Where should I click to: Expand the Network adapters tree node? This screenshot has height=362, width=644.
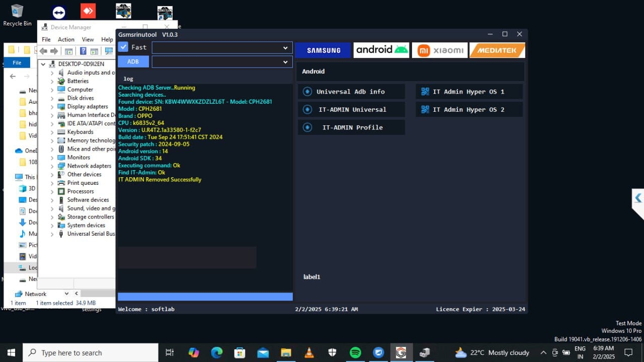pyautogui.click(x=52, y=166)
